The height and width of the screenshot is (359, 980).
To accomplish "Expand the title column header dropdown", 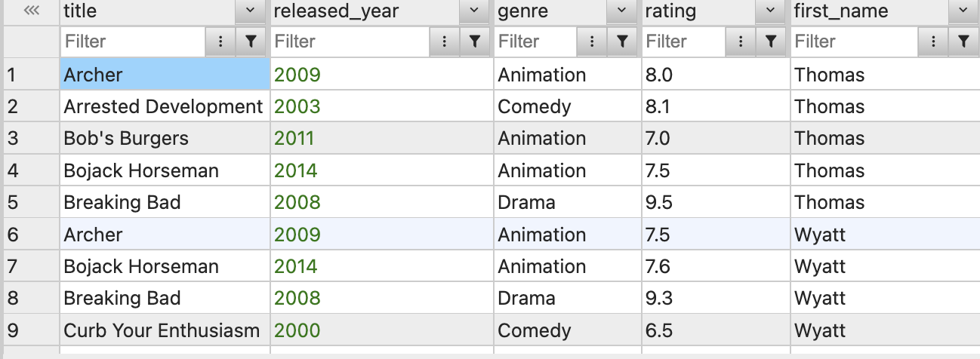I will [251, 11].
